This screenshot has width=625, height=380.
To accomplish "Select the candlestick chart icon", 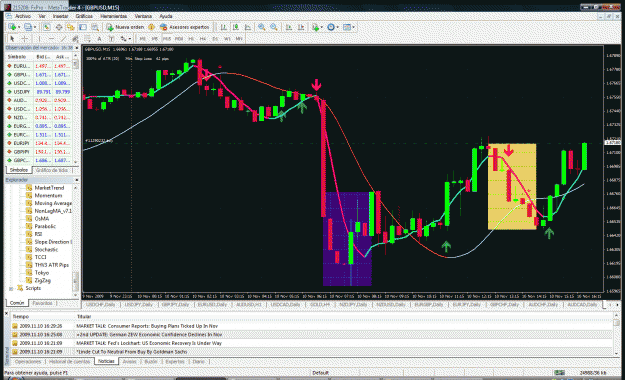I will click(x=236, y=27).
